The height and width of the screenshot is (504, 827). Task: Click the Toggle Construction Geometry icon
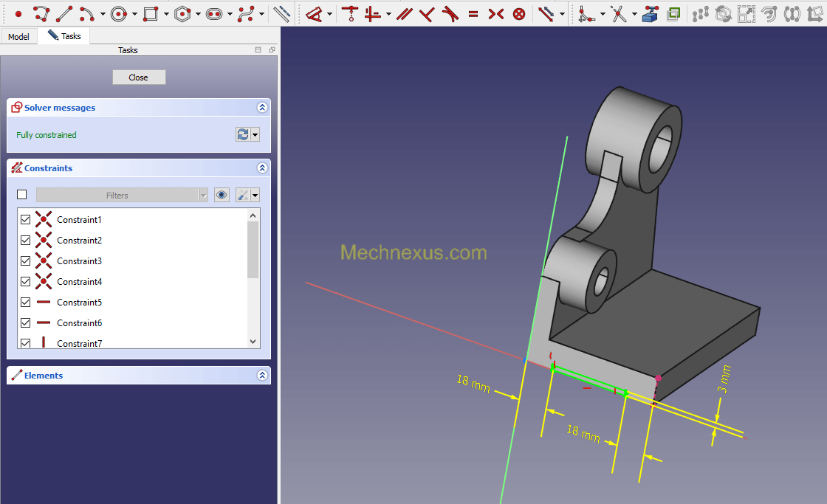tap(281, 13)
